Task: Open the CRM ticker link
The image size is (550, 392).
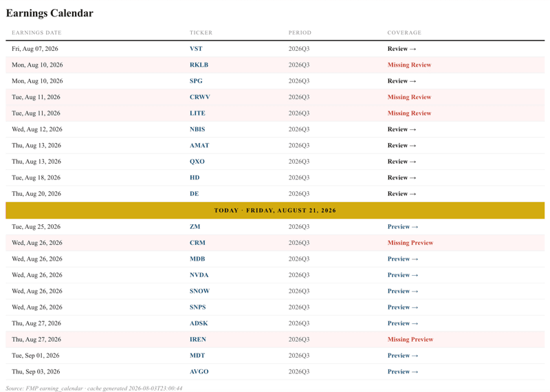Action: click(x=197, y=243)
